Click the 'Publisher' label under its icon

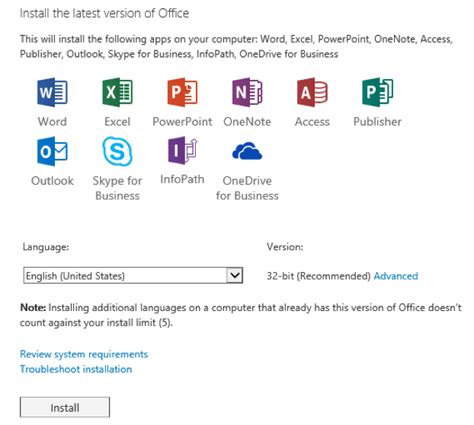point(377,122)
